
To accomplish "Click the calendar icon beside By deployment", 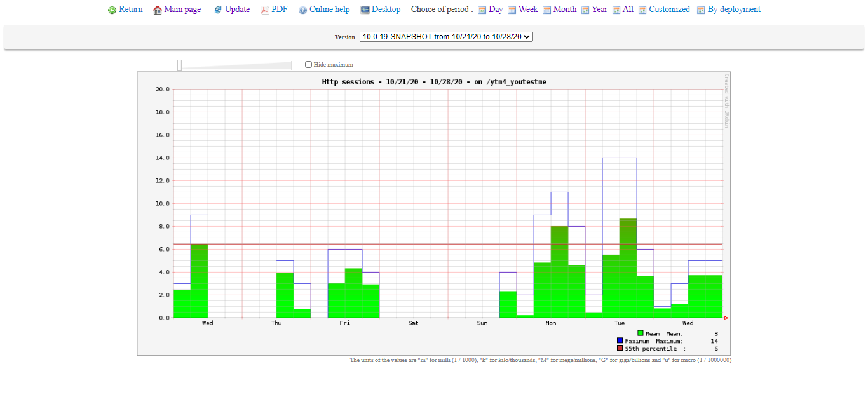I will coord(701,10).
